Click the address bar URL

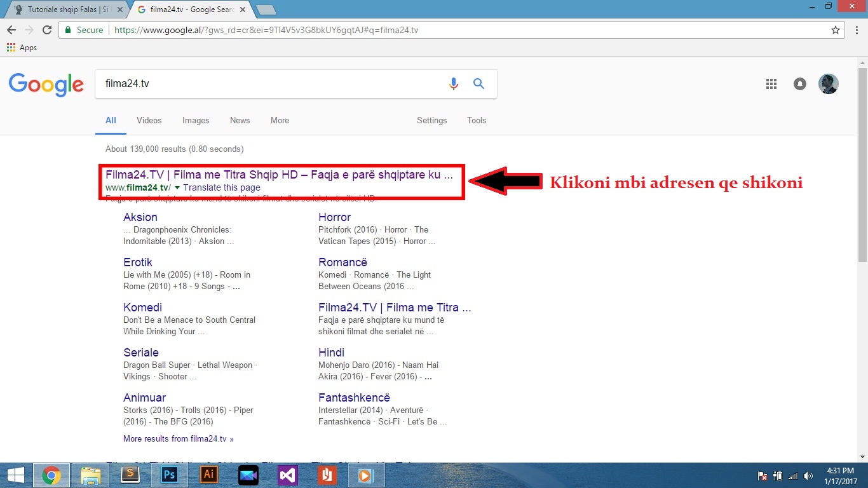(266, 30)
